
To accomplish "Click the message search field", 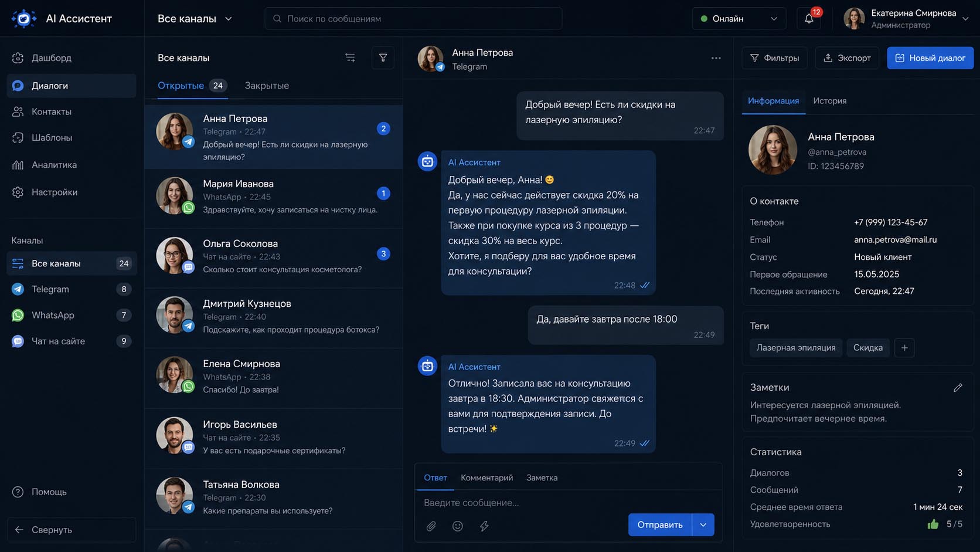I will 413,18.
